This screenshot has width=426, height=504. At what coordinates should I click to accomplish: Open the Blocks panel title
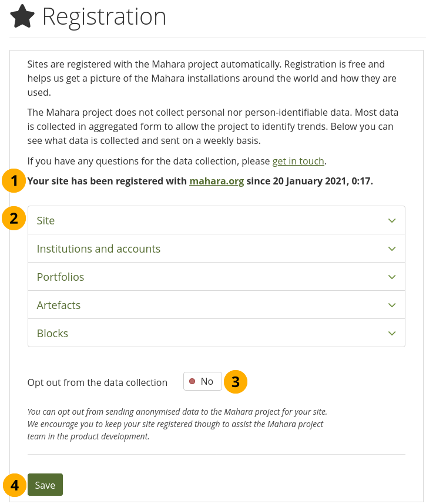[x=52, y=334]
